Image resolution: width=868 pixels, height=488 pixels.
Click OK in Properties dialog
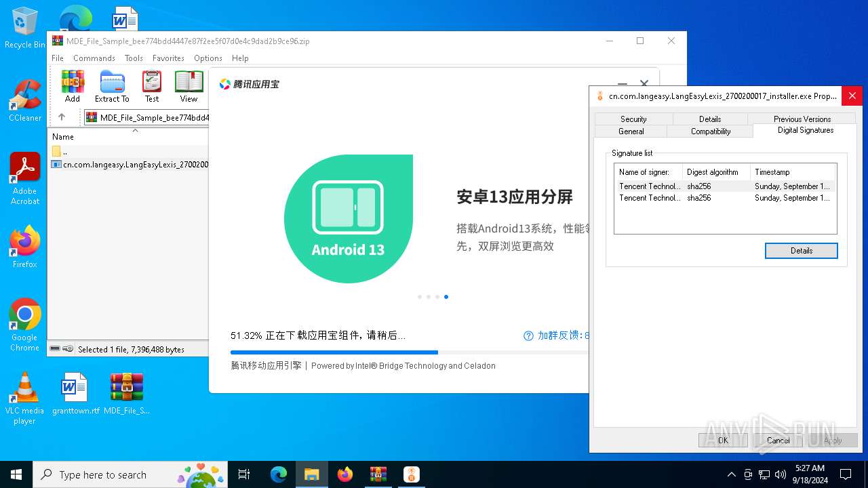tap(723, 440)
